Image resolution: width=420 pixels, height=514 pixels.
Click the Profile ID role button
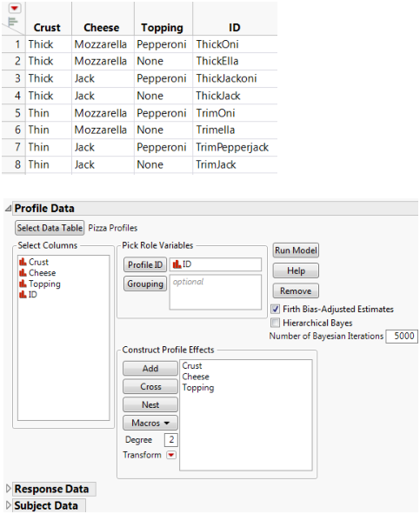(x=145, y=265)
